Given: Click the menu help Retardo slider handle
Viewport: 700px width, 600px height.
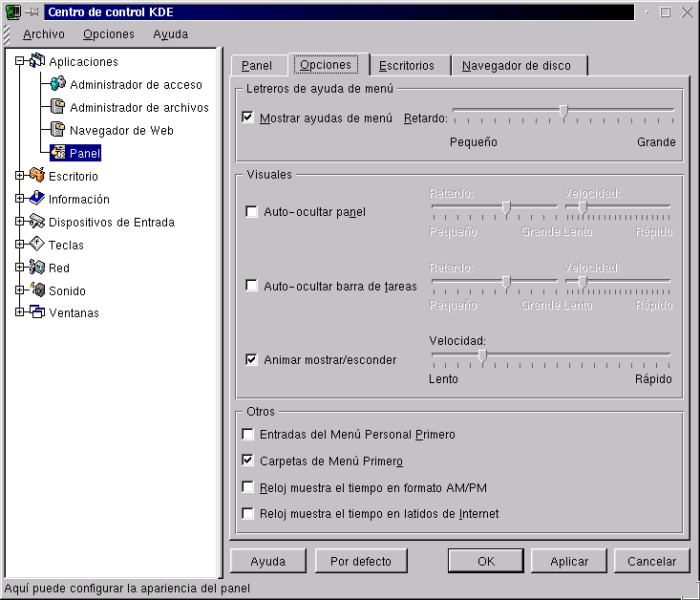Looking at the screenshot, I should (563, 112).
